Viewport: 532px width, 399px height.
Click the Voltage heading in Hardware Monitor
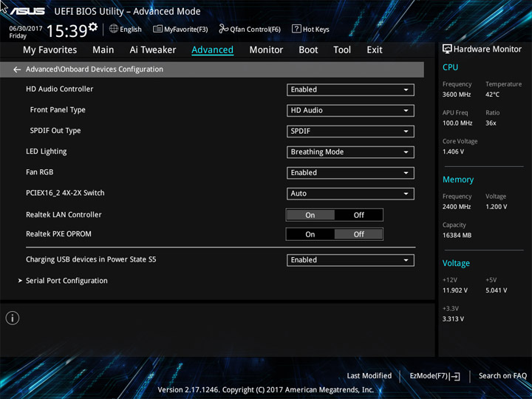click(456, 263)
